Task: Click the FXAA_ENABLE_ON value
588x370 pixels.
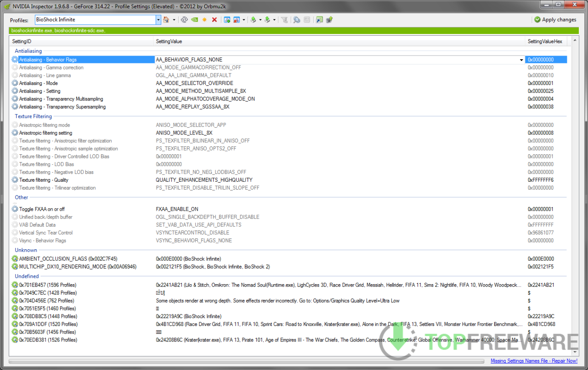Action: [177, 209]
